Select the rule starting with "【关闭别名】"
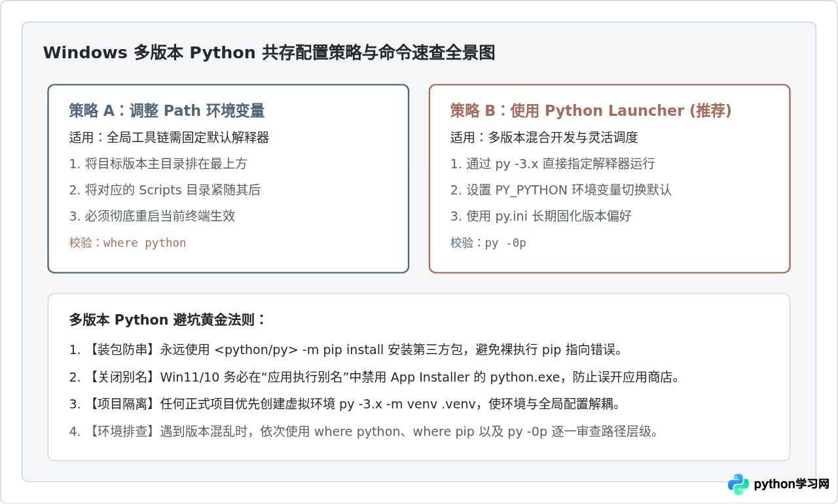The image size is (838, 504). pos(375,377)
